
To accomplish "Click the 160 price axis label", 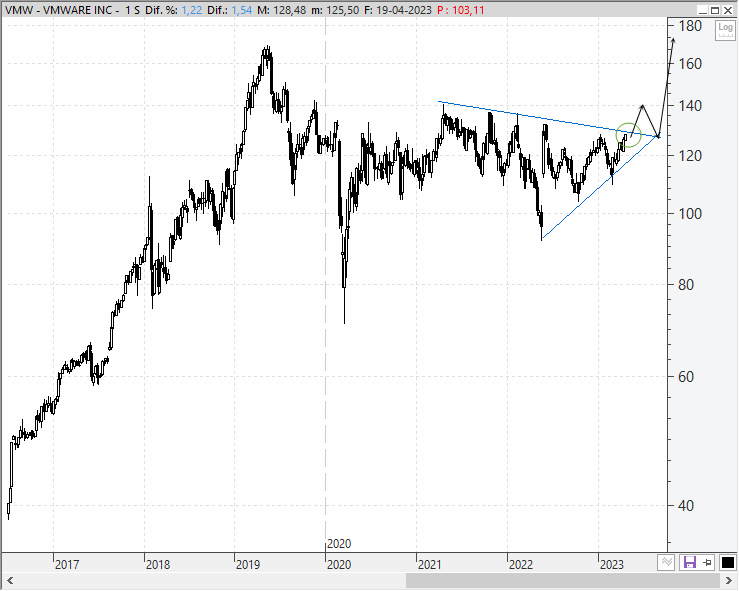I will 690,64.
